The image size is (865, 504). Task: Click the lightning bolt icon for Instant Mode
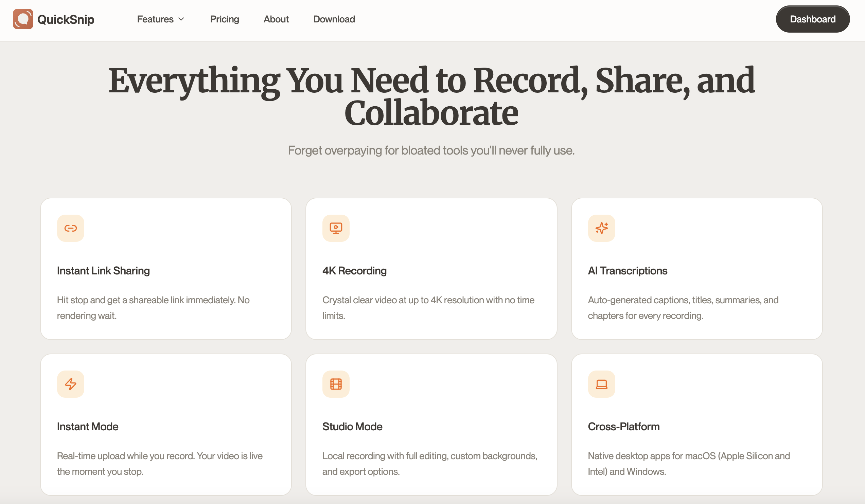coord(70,384)
